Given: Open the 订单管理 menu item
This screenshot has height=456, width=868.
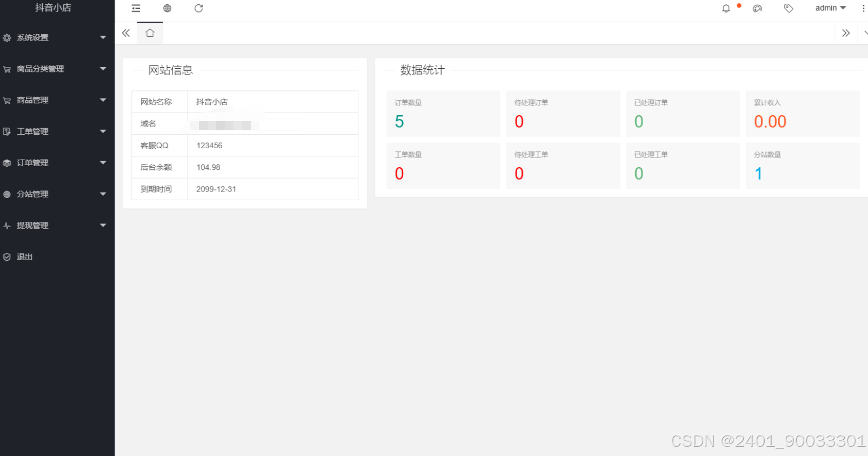Looking at the screenshot, I should [57, 163].
